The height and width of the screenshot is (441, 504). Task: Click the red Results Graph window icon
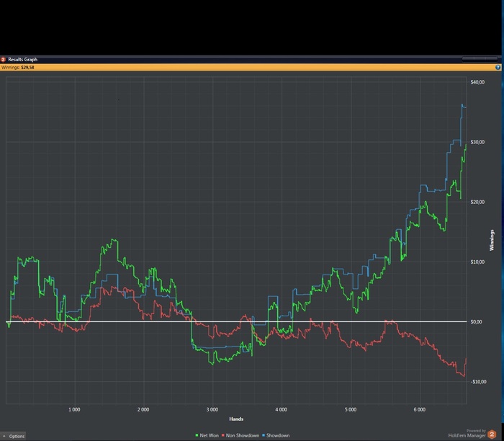point(3,60)
